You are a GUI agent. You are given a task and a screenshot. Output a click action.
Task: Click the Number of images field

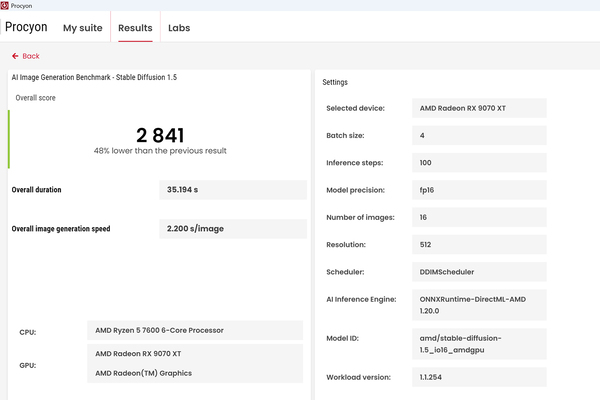pos(479,217)
